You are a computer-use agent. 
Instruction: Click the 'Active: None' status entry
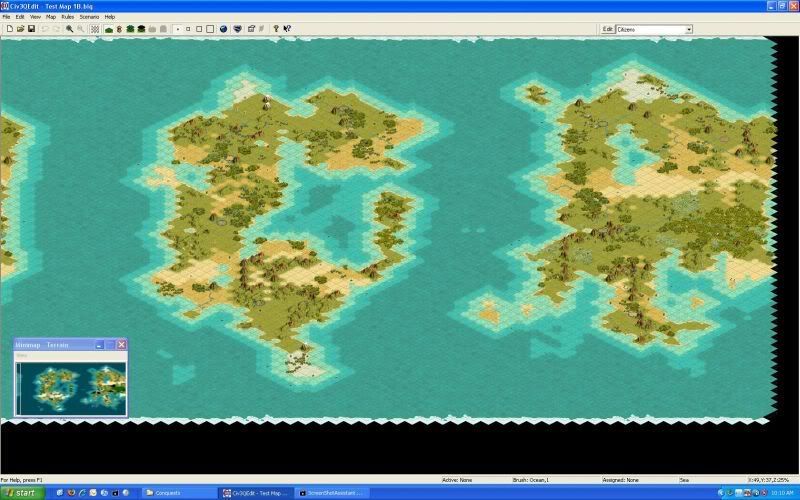pyautogui.click(x=457, y=480)
